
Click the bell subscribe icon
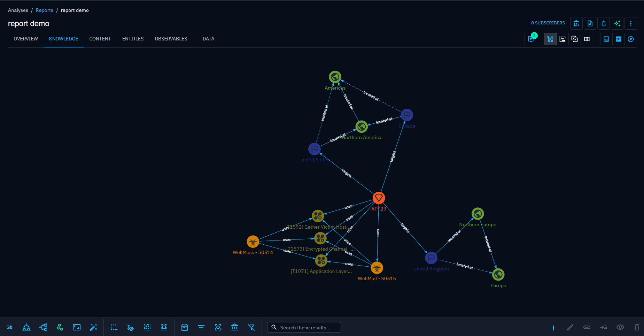(x=603, y=23)
